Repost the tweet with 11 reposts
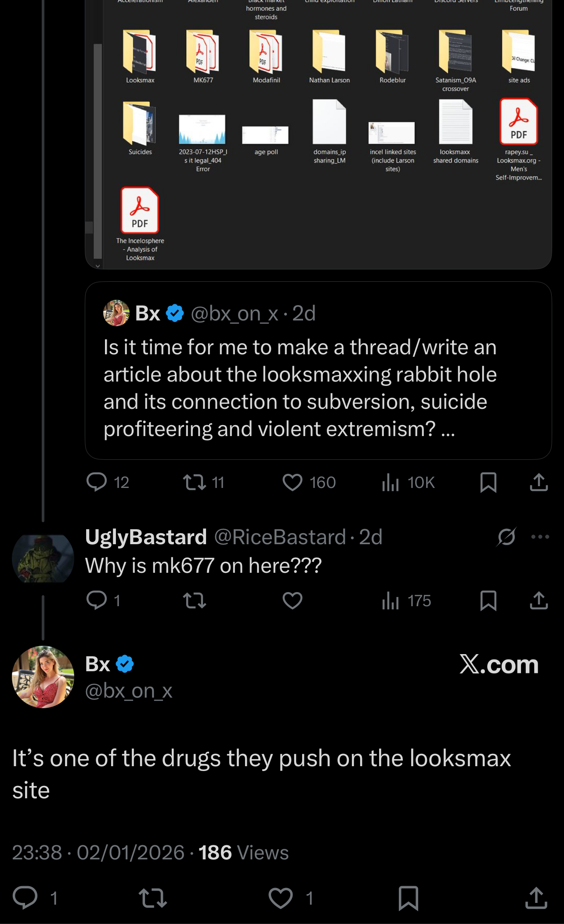Image resolution: width=564 pixels, height=924 pixels. click(x=195, y=482)
